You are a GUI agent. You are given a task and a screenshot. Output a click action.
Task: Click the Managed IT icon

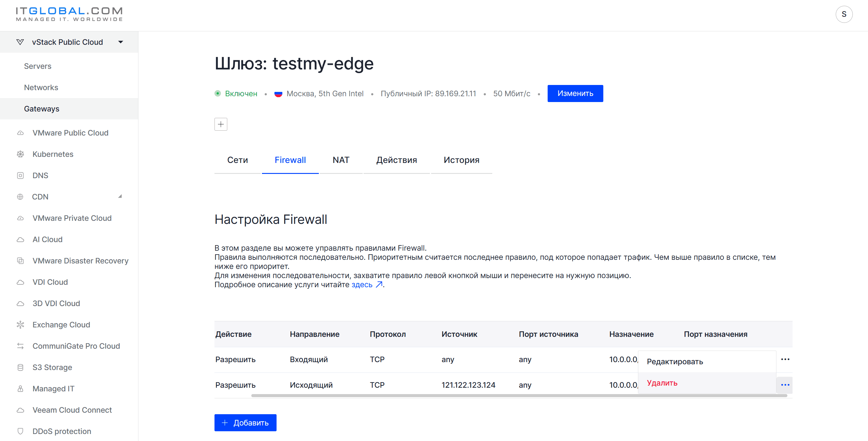[20, 389]
